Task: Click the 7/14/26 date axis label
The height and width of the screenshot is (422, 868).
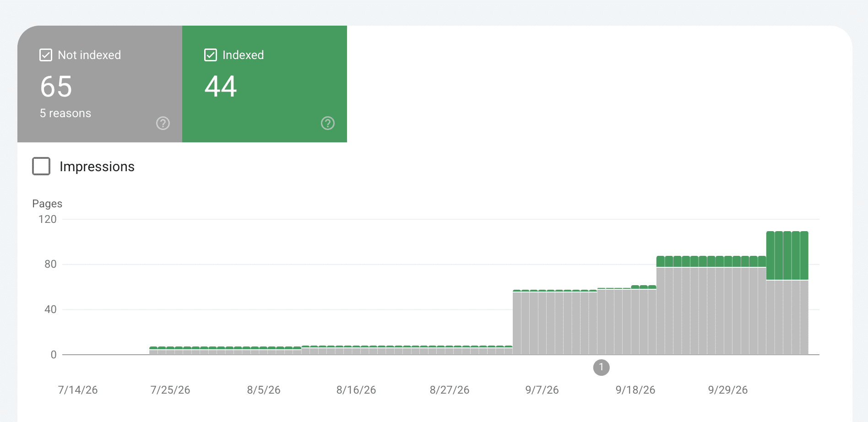Action: pos(78,390)
